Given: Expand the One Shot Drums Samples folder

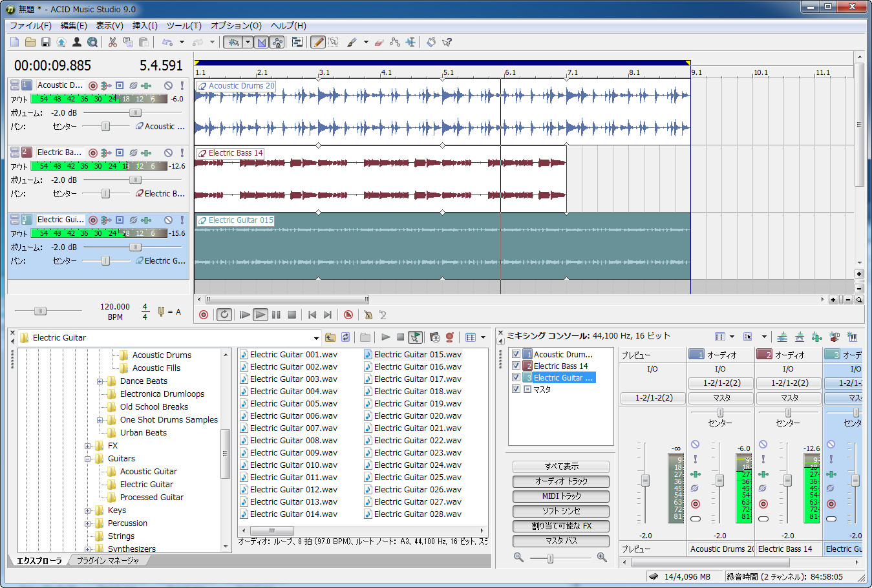Looking at the screenshot, I should (100, 420).
